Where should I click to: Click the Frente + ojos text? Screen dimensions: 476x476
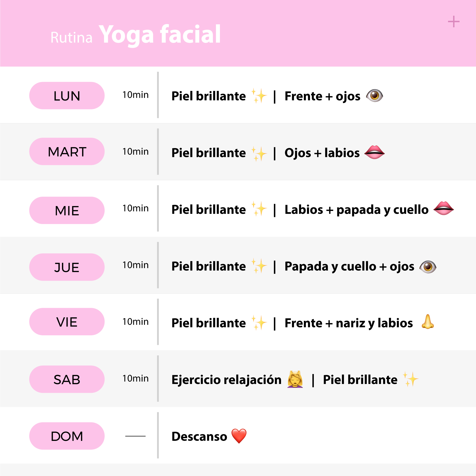[x=322, y=96]
